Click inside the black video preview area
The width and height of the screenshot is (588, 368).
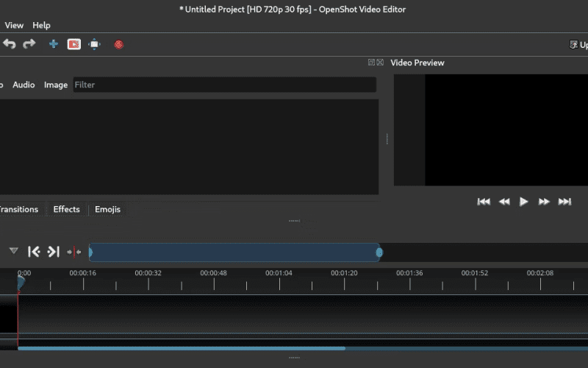coord(506,130)
